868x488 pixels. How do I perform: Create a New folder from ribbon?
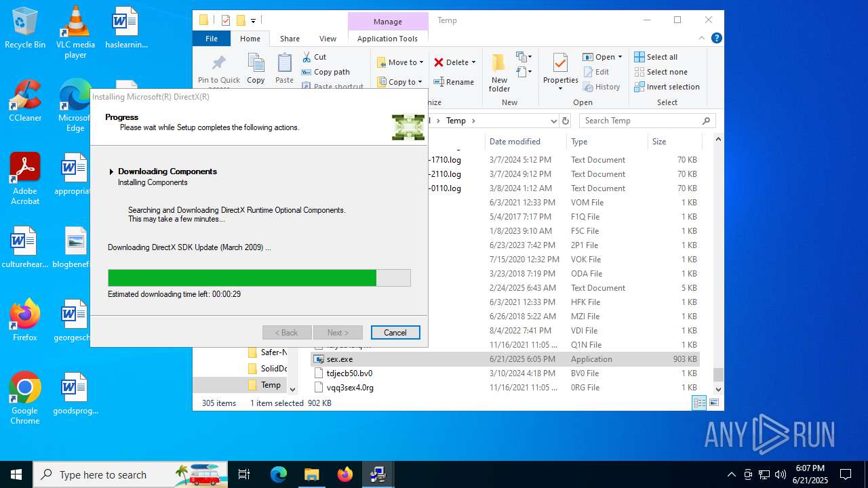(x=499, y=73)
